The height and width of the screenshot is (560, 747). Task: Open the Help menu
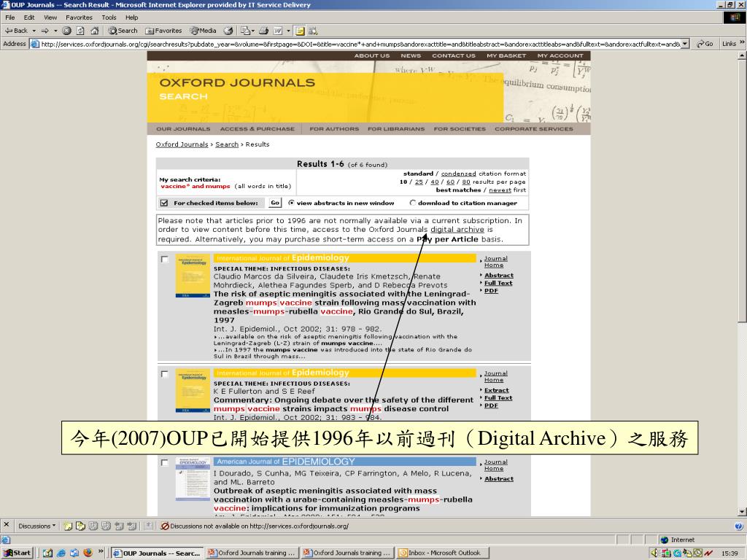[x=131, y=17]
